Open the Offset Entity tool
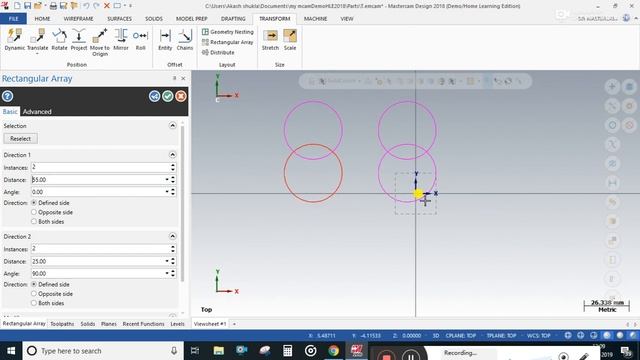 [x=165, y=40]
